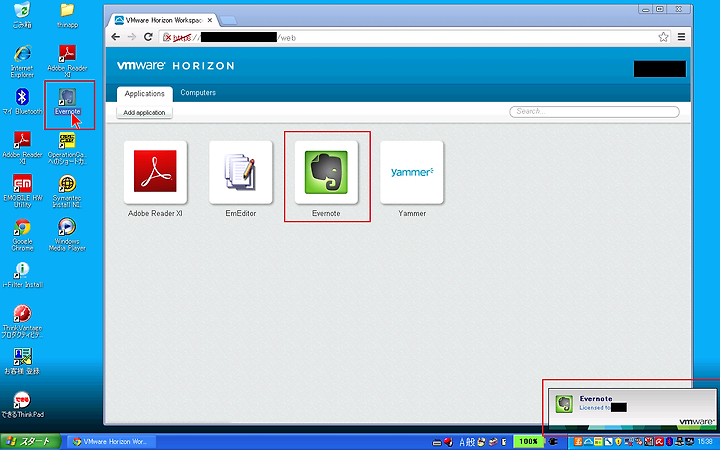The image size is (720, 450).
Task: Select Adobe Reader XI icon below Bluetooth
Action: 22,148
